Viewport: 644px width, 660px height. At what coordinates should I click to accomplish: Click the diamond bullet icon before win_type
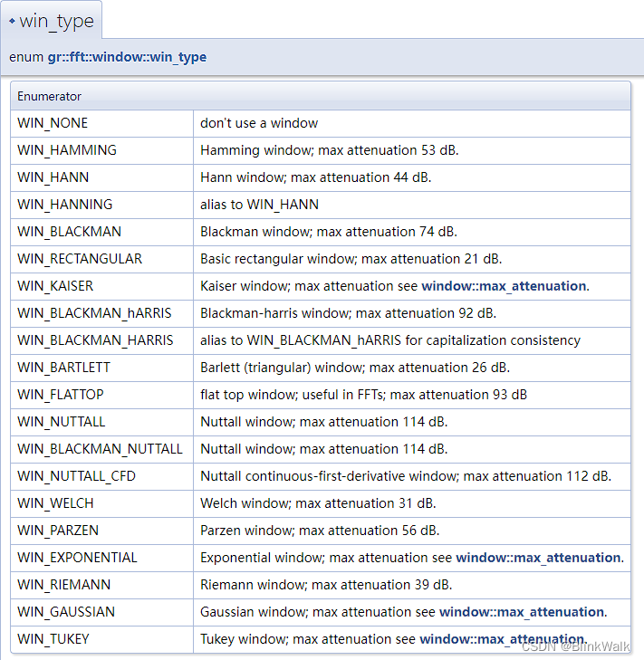[x=12, y=20]
